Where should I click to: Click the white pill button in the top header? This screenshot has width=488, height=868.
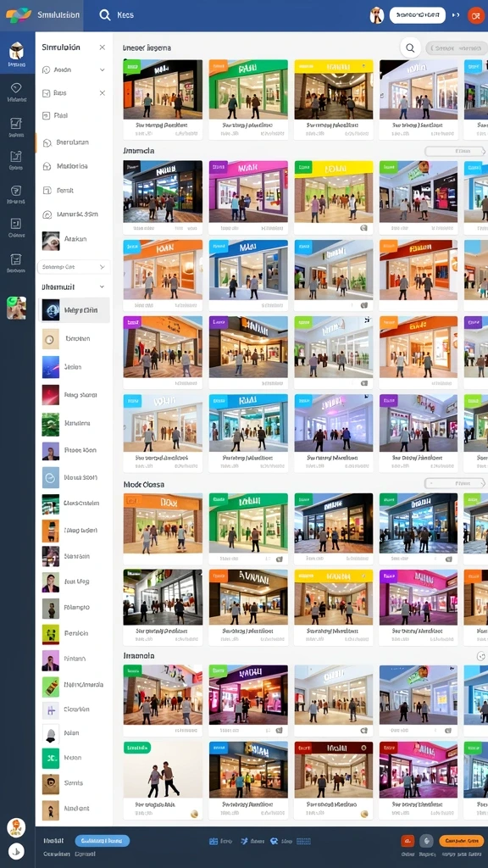[418, 15]
